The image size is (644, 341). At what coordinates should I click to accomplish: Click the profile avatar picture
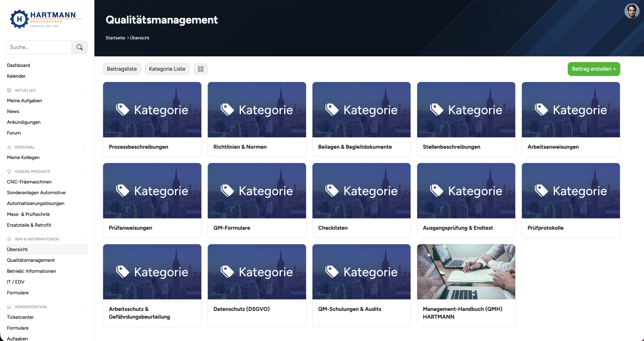632,11
